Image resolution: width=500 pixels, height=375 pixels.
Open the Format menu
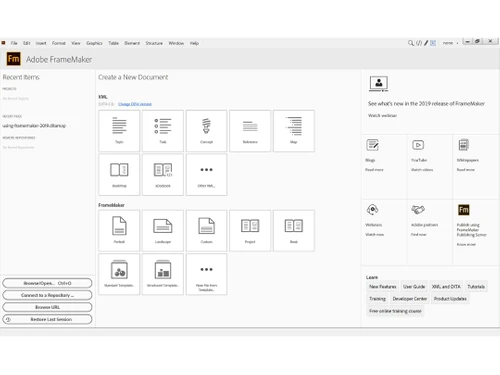(x=59, y=43)
